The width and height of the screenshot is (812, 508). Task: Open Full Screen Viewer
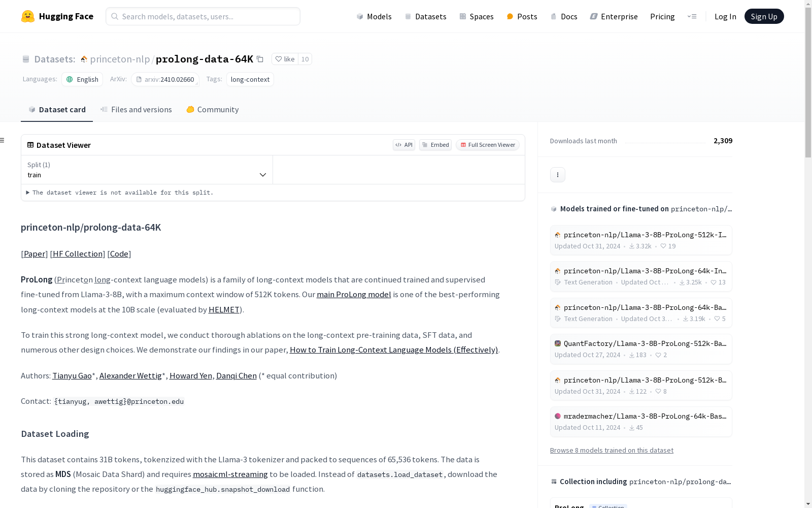(x=488, y=145)
